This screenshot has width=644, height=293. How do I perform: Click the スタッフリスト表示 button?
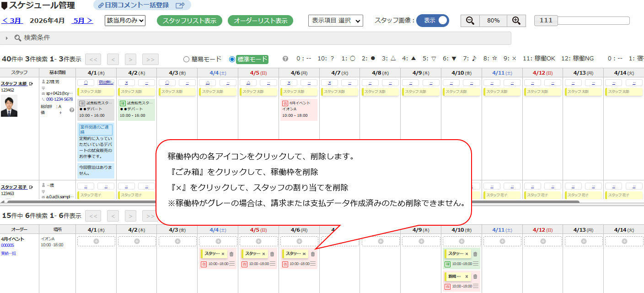tap(189, 21)
